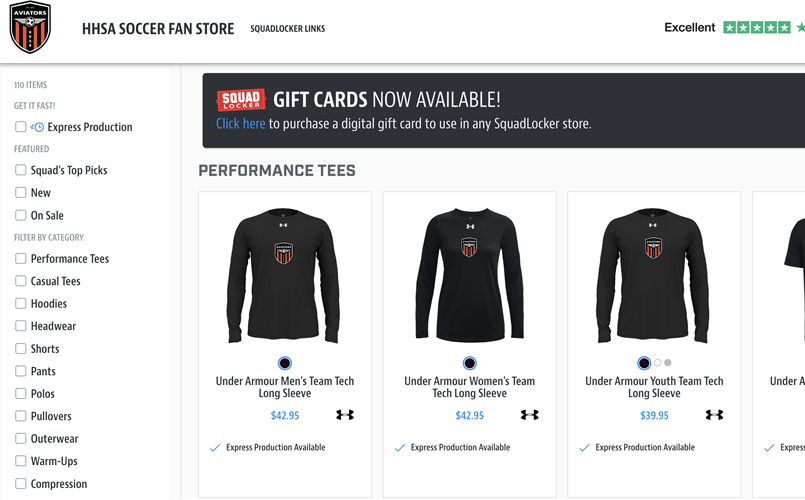Follow the 'Click here' gift card link
Viewport: 805px width, 500px height.
click(x=240, y=124)
